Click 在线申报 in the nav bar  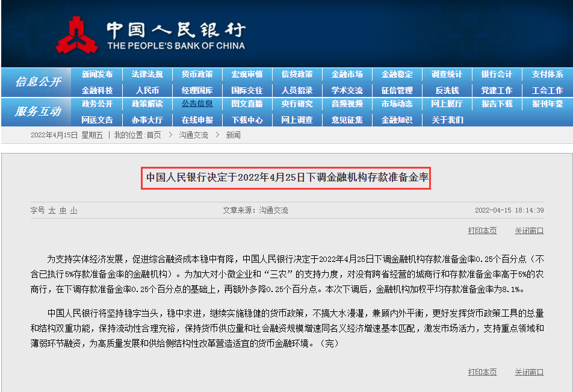pos(197,120)
